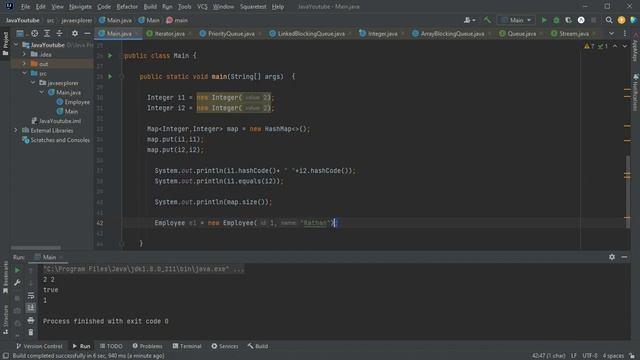The image size is (640, 360).
Task: Open the Problems tool window
Action: coord(147,346)
